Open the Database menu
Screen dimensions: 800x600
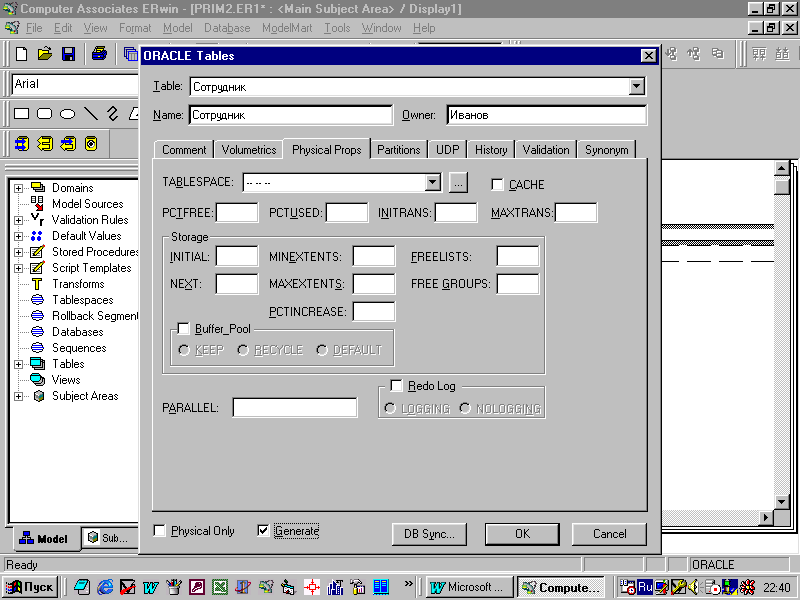pos(227,28)
